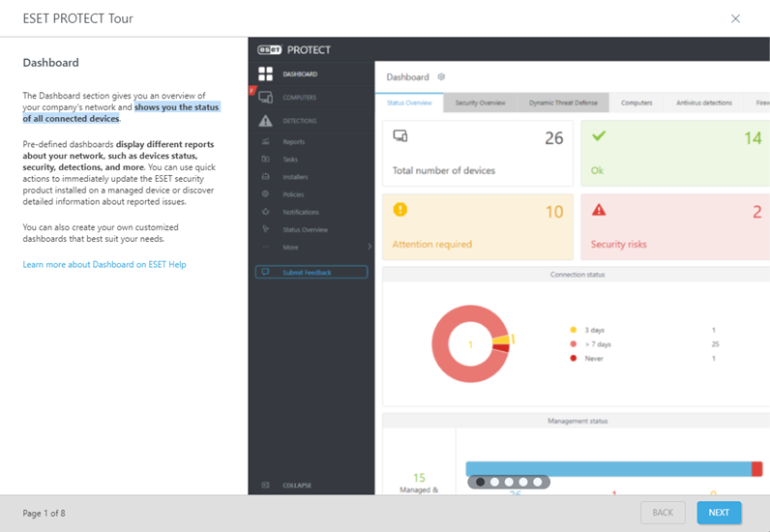
Task: Click the green checkmark Ok icon
Action: click(x=599, y=135)
